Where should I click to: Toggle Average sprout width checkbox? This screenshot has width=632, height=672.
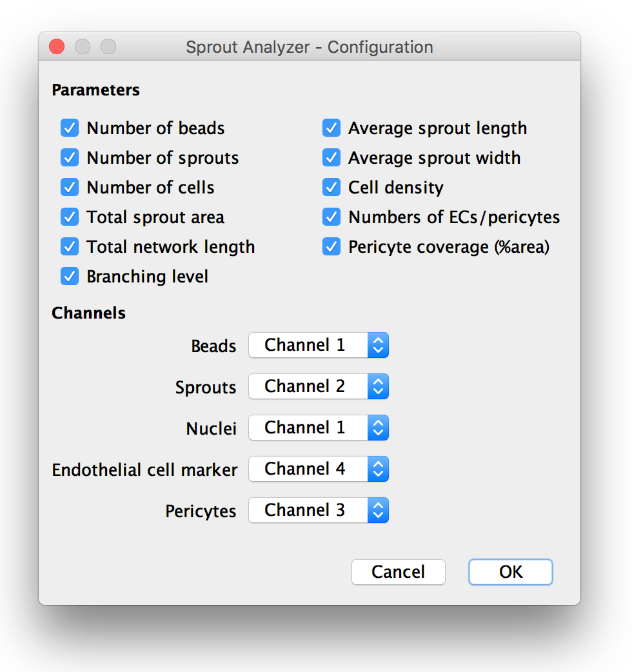click(x=331, y=158)
